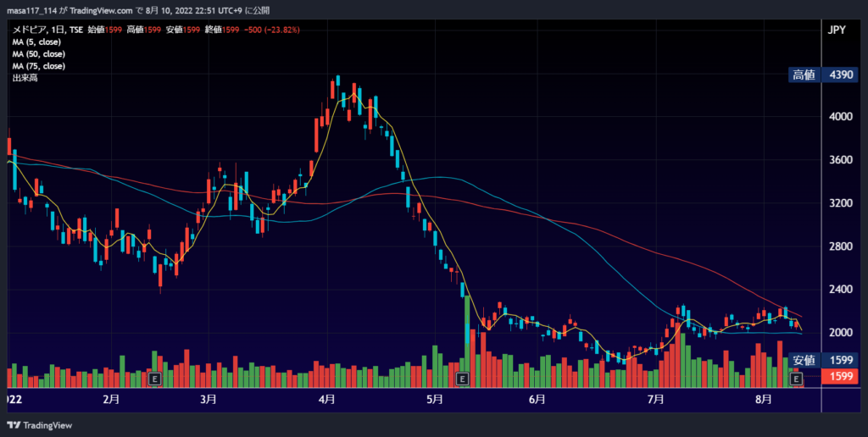Click the TradingView logo at bottom left
868x437 pixels.
point(39,425)
